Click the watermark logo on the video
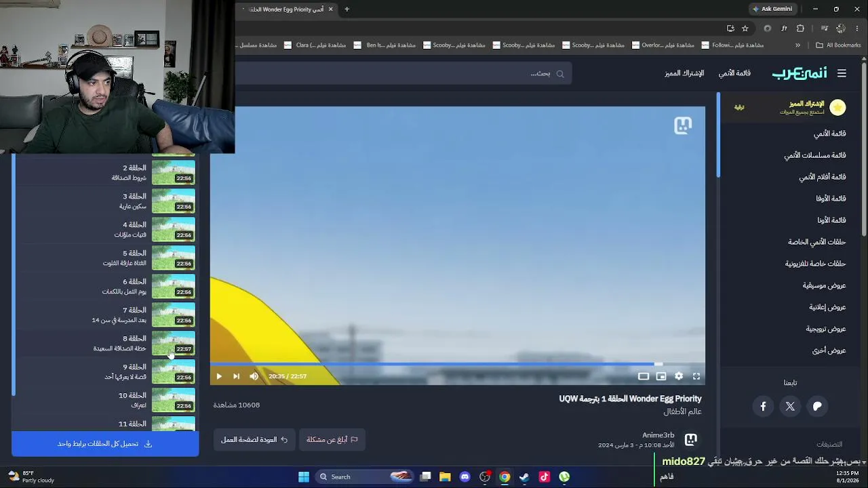 pyautogui.click(x=683, y=125)
